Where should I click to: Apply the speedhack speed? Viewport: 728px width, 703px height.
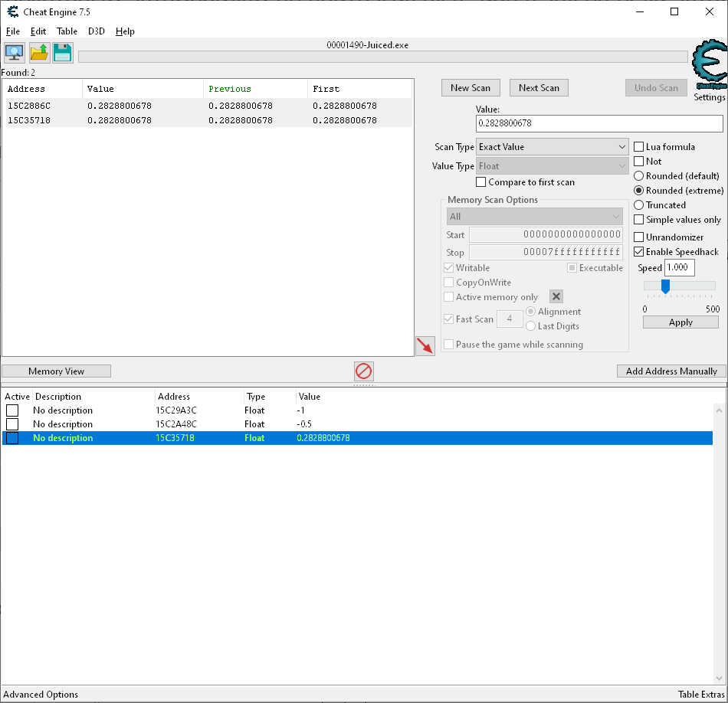point(680,322)
